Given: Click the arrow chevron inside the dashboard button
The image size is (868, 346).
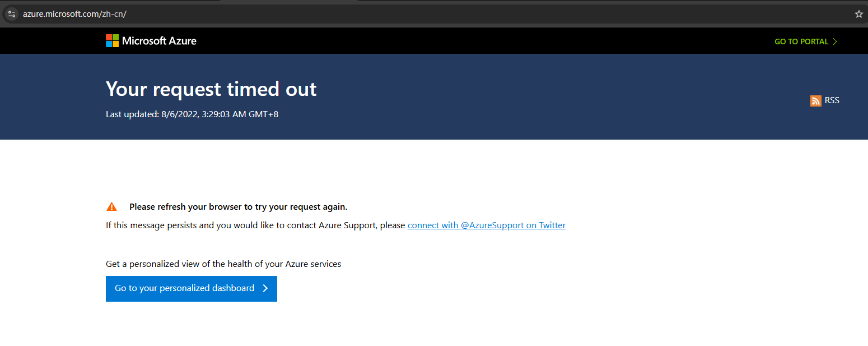Looking at the screenshot, I should point(265,288).
